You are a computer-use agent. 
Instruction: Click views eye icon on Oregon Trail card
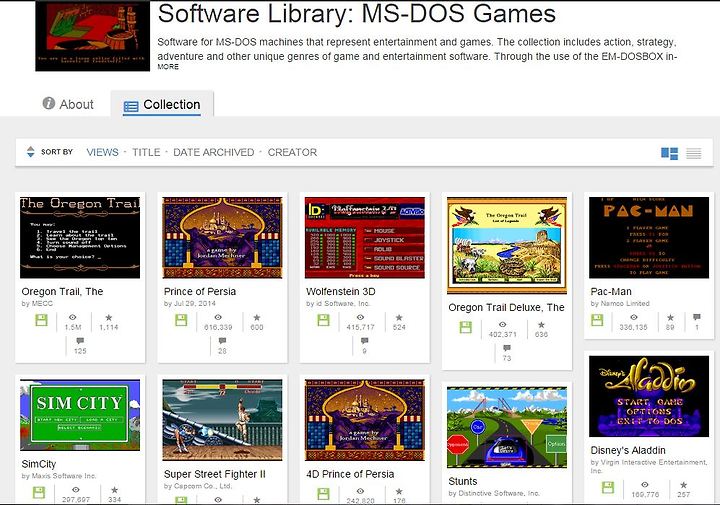pyautogui.click(x=73, y=317)
